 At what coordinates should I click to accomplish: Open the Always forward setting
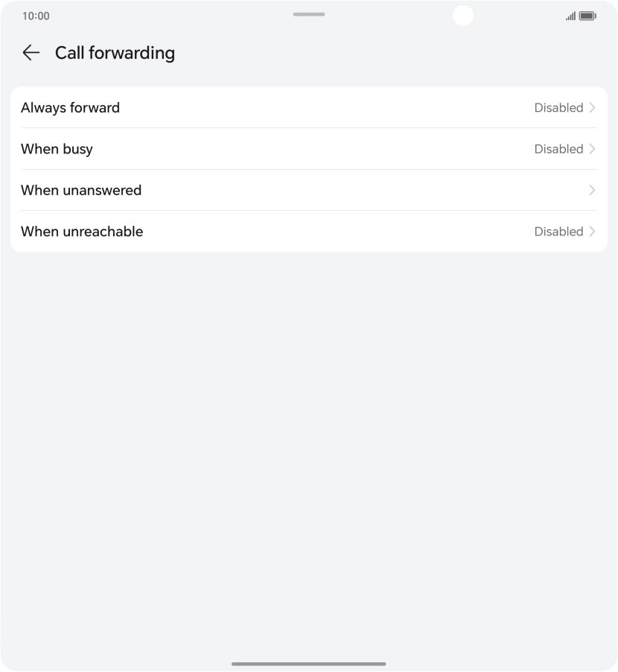pyautogui.click(x=71, y=107)
